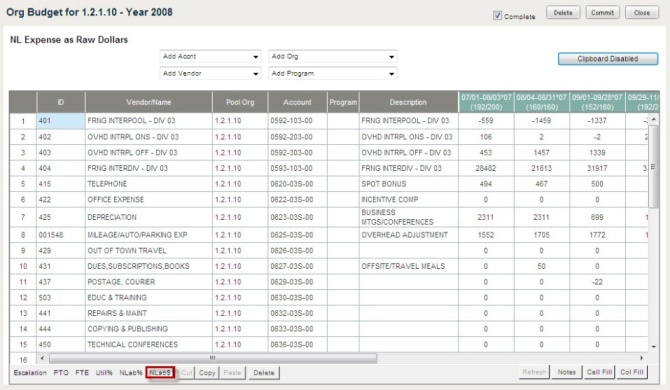Select row number 4 header
670x390 pixels.
pos(23,168)
